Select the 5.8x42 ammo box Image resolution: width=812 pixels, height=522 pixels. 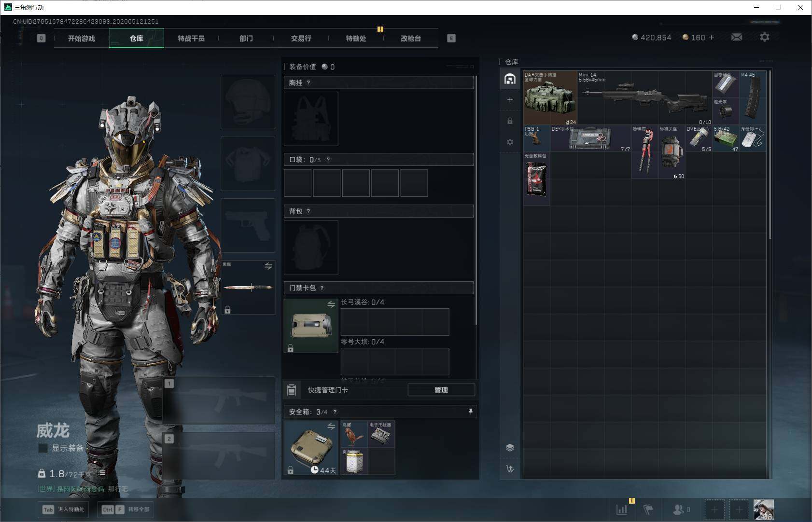[726, 138]
